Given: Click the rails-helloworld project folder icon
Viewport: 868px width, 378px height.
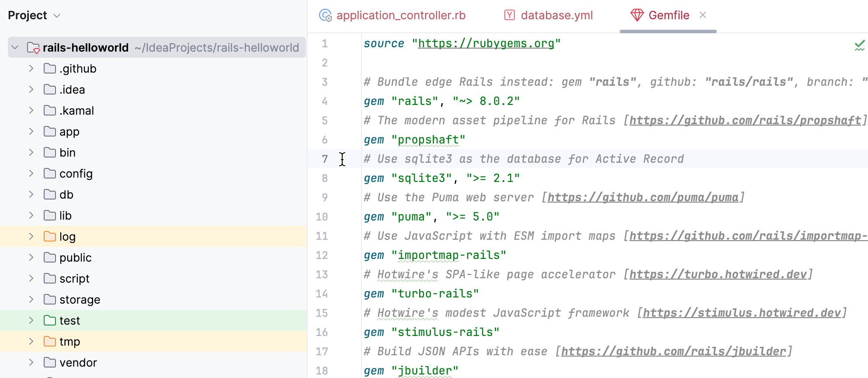Looking at the screenshot, I should pos(33,48).
